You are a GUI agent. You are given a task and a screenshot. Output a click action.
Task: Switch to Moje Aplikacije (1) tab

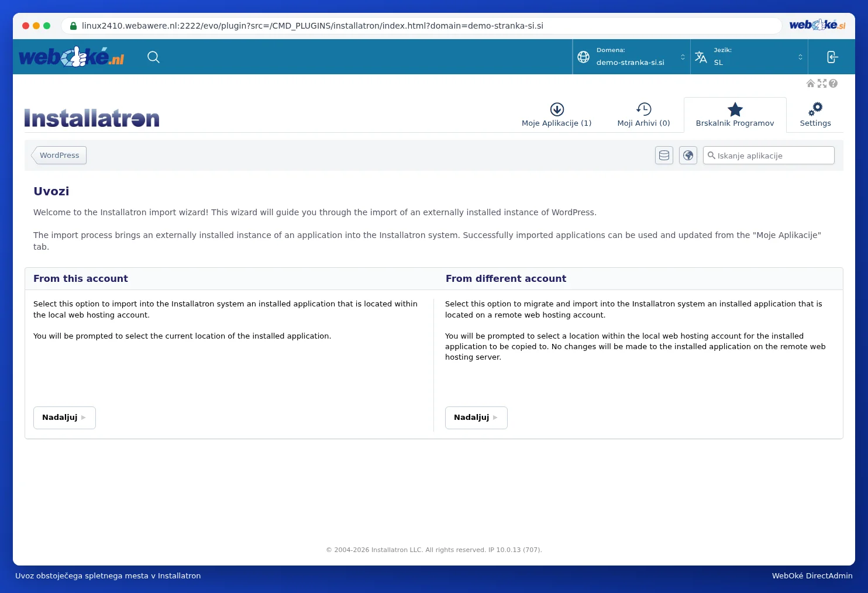tap(556, 115)
